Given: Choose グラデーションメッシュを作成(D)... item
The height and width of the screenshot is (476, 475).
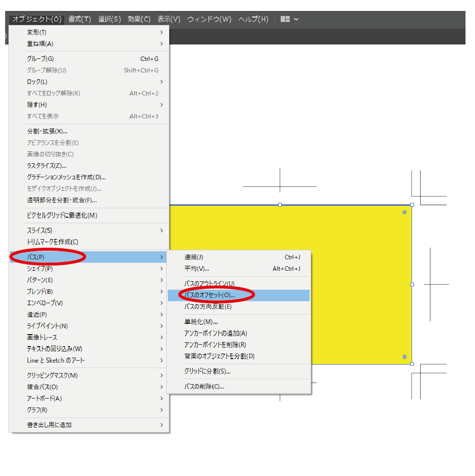Looking at the screenshot, I should (89, 177).
